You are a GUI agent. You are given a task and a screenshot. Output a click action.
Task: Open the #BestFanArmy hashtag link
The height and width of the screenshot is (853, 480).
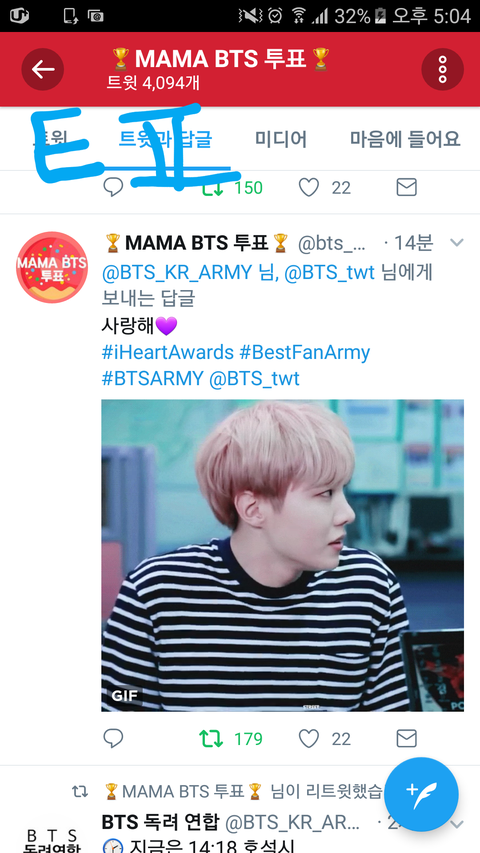[x=305, y=352]
